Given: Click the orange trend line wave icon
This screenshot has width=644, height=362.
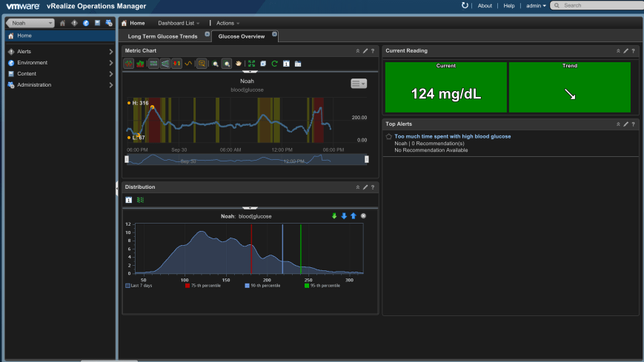Looking at the screenshot, I should click(x=188, y=64).
